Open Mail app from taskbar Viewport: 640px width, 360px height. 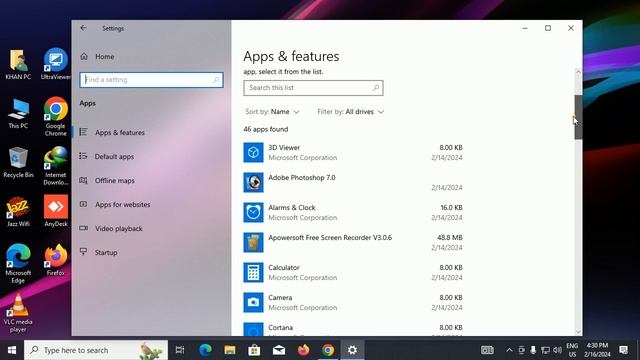(x=279, y=350)
